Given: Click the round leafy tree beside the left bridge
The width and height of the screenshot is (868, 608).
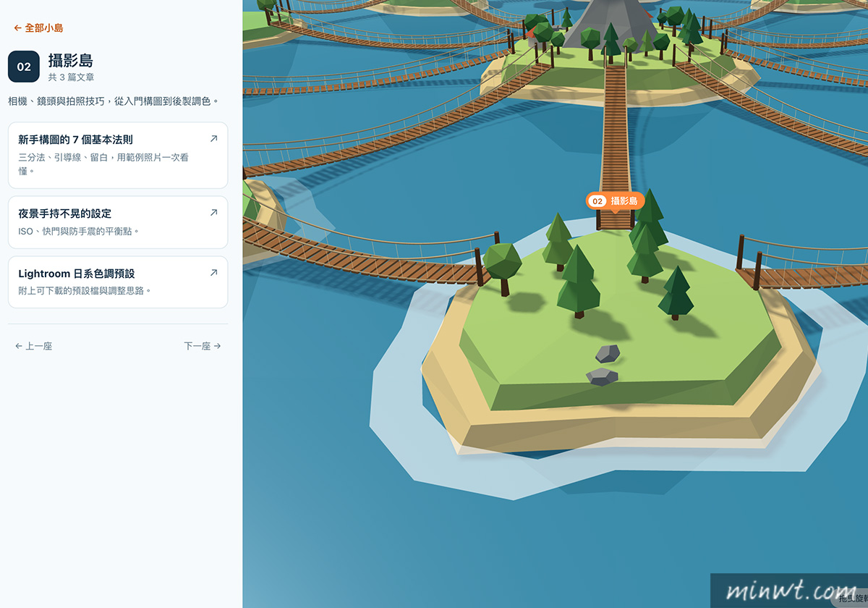Looking at the screenshot, I should coord(503,266).
